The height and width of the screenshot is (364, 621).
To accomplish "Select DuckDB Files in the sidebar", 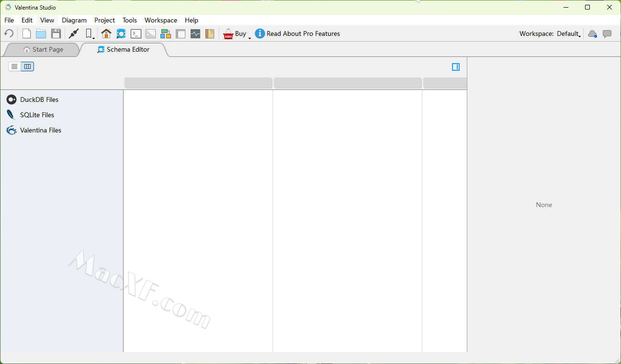I will 39,99.
